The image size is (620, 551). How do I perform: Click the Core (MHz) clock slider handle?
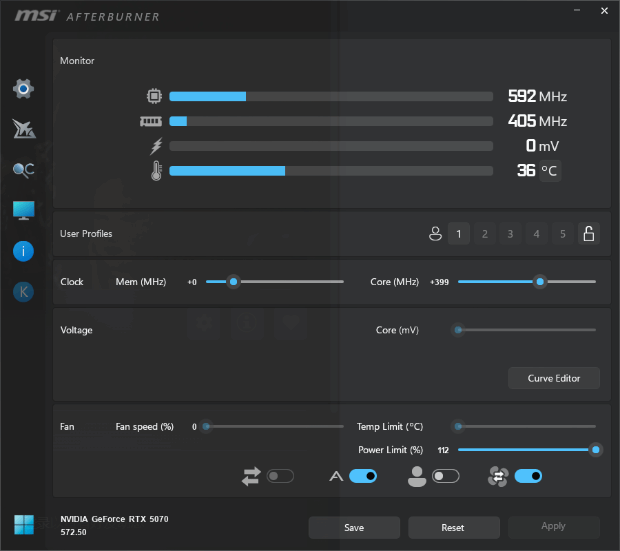540,282
